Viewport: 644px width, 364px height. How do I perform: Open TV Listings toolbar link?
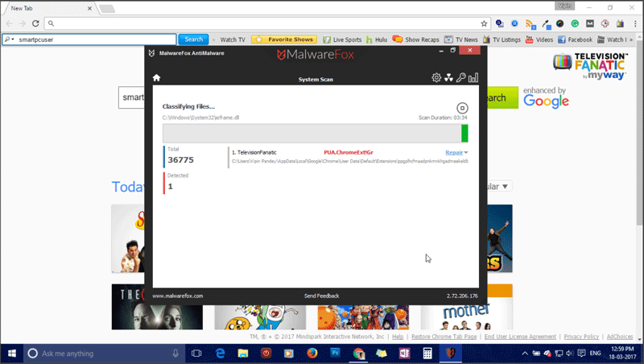click(502, 39)
